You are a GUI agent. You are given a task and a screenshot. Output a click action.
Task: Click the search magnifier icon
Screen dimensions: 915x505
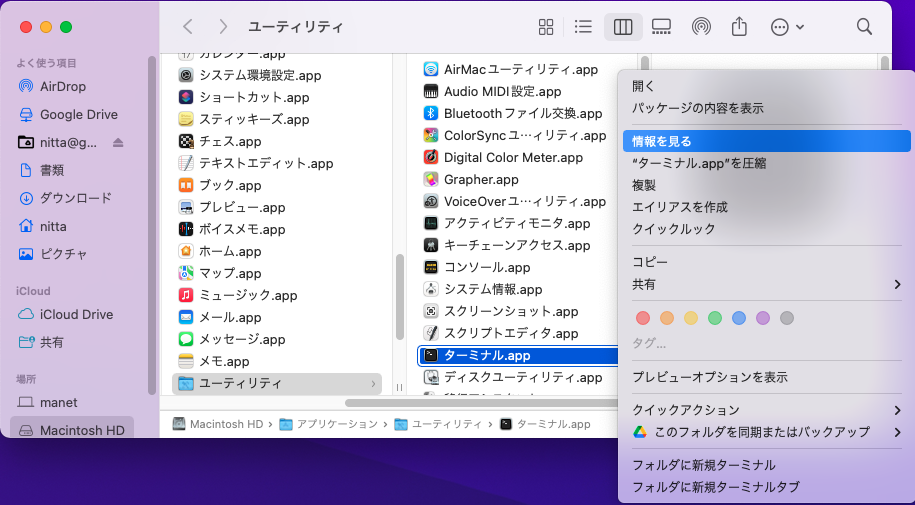pos(864,27)
